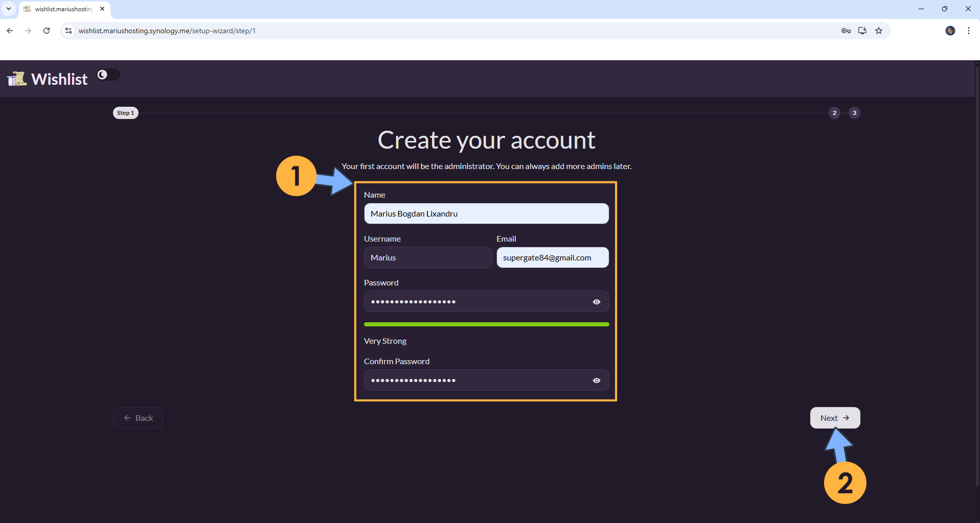Viewport: 980px width, 523px height.
Task: Select the Email input field
Action: pos(552,257)
